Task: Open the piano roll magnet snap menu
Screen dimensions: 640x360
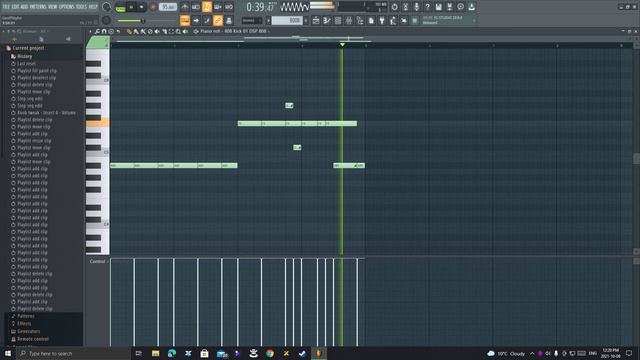Action: (x=104, y=31)
